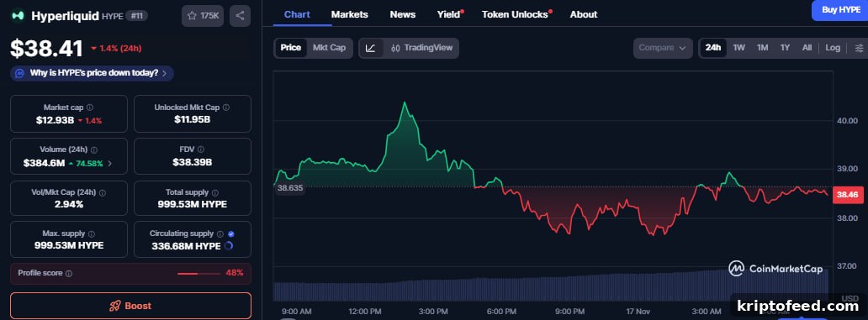Open the line chart view icon
Viewport: 868px width, 320px height.
click(371, 48)
